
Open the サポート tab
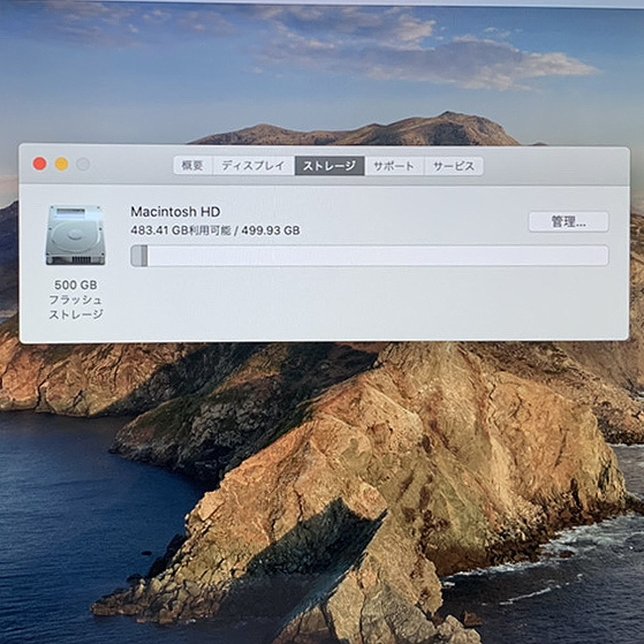coord(393,166)
